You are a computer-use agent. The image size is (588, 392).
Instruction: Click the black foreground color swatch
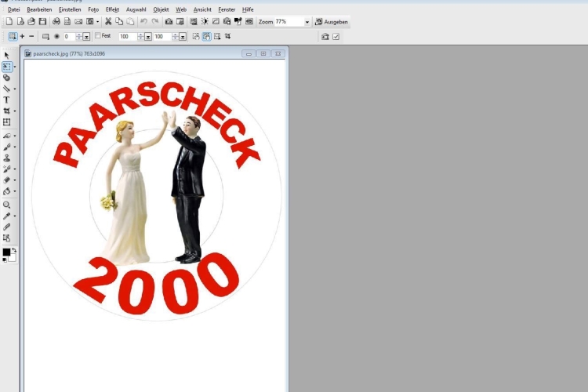coord(6,252)
